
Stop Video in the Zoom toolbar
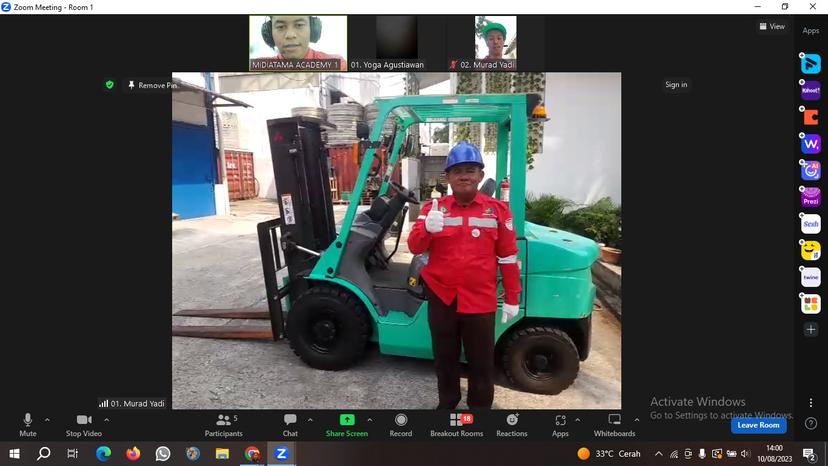click(83, 425)
